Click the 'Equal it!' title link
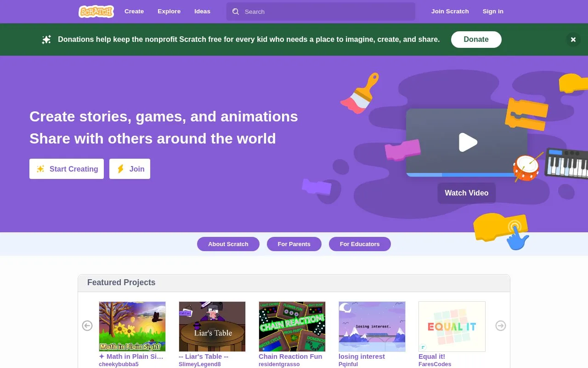 click(432, 356)
